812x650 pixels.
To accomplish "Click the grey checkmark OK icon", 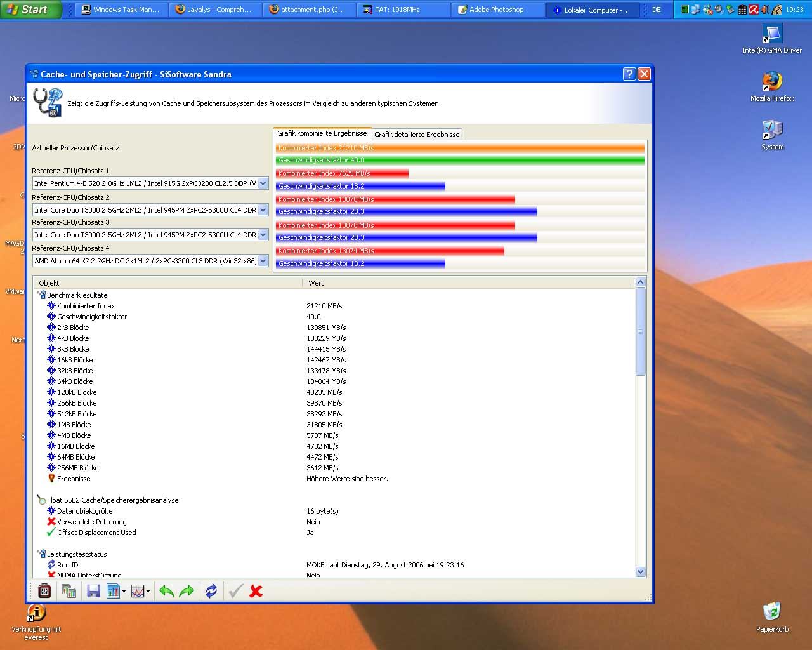I will click(x=235, y=591).
